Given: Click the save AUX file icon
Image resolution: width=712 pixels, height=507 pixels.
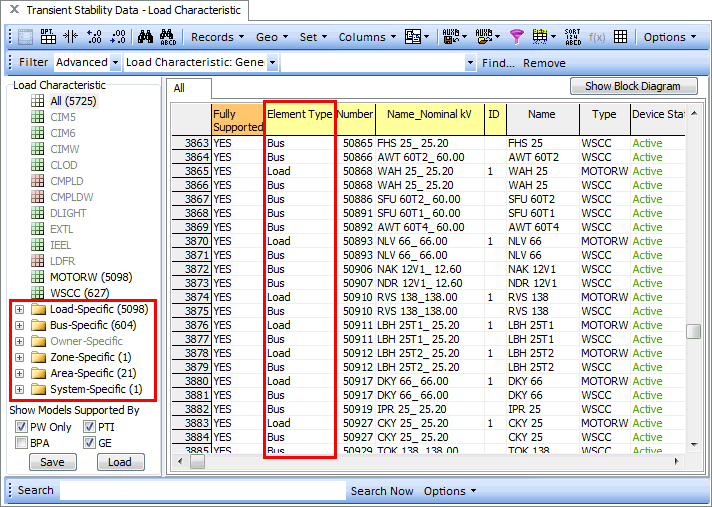Looking at the screenshot, I should pos(450,37).
